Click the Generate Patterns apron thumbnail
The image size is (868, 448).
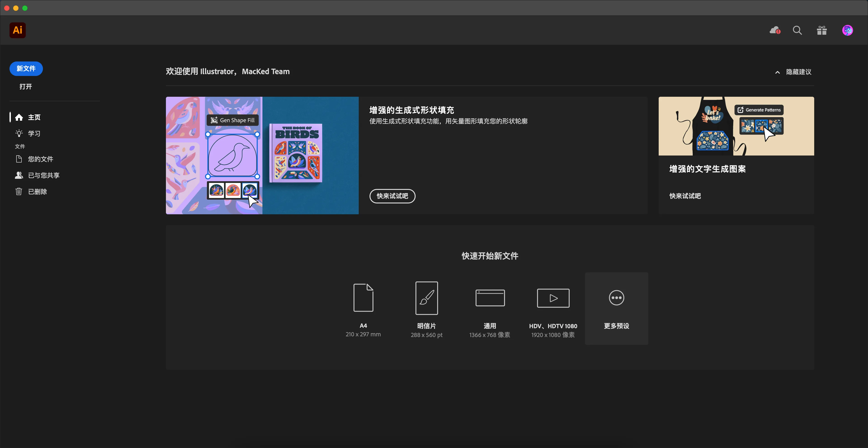(x=736, y=126)
